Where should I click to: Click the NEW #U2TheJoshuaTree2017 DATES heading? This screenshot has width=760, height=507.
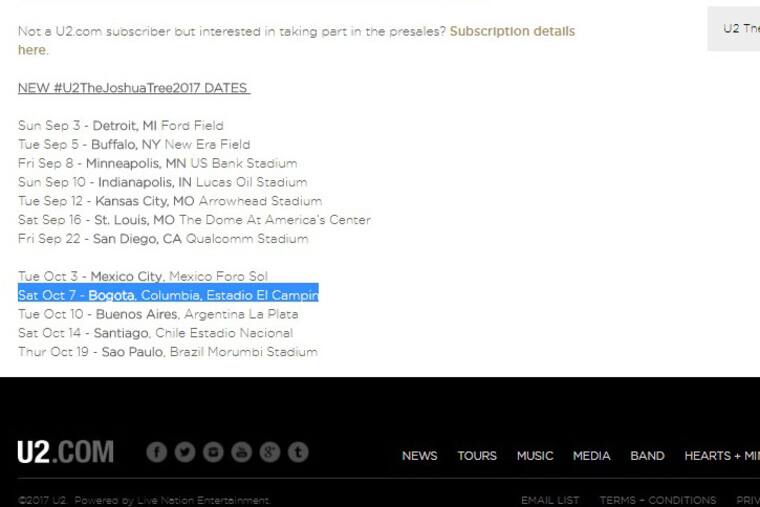133,88
